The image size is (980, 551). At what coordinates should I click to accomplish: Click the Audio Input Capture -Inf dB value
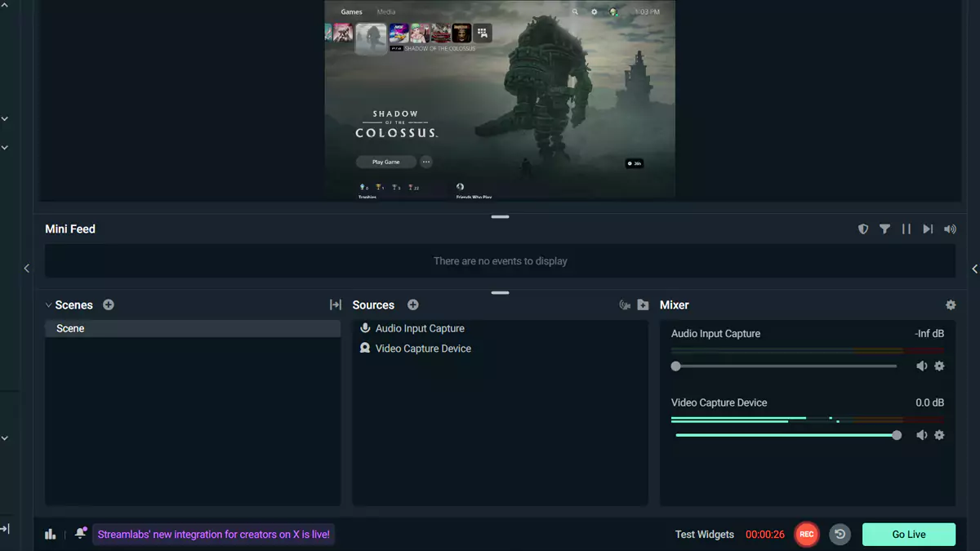tap(929, 334)
